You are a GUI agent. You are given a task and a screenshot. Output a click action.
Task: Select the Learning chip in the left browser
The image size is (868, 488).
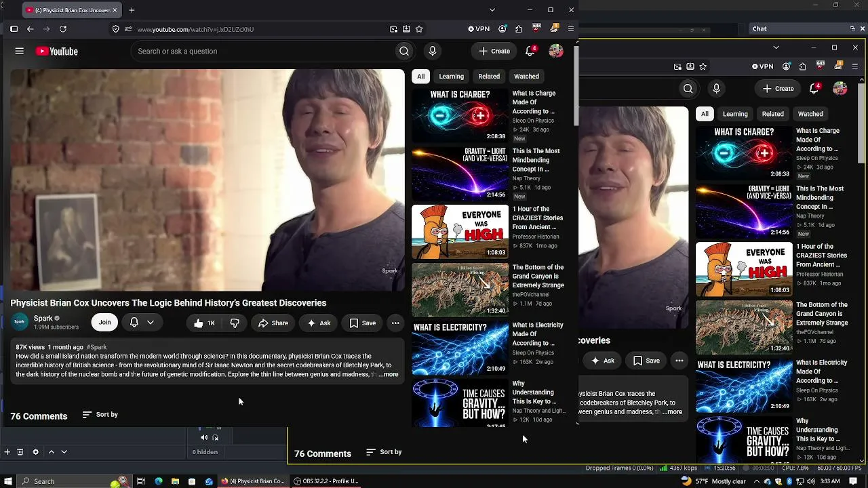click(452, 77)
